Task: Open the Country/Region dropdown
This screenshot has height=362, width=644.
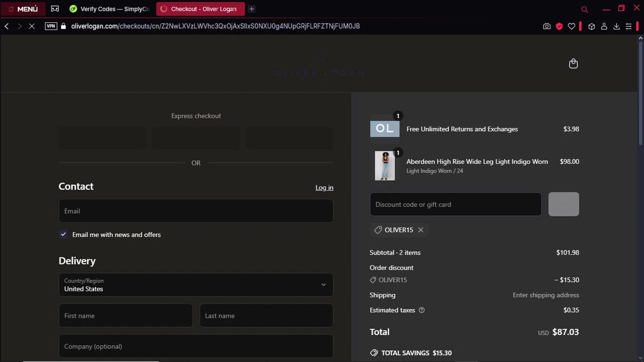Action: [x=196, y=285]
